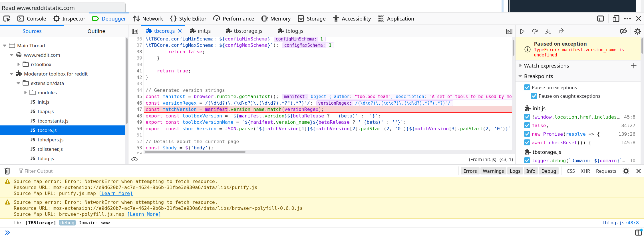Close the developer tools panel
Screen dimensions: 644x250
[639, 19]
